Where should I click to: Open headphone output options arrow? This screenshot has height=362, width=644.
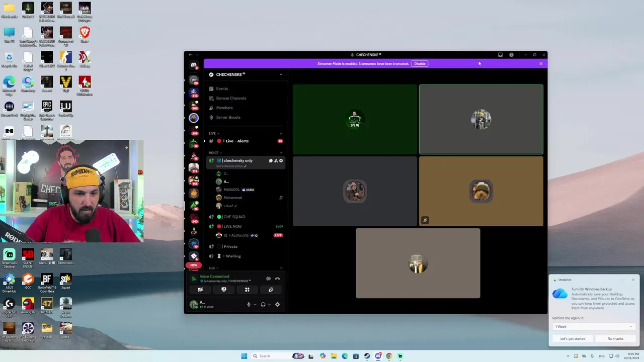(269, 304)
